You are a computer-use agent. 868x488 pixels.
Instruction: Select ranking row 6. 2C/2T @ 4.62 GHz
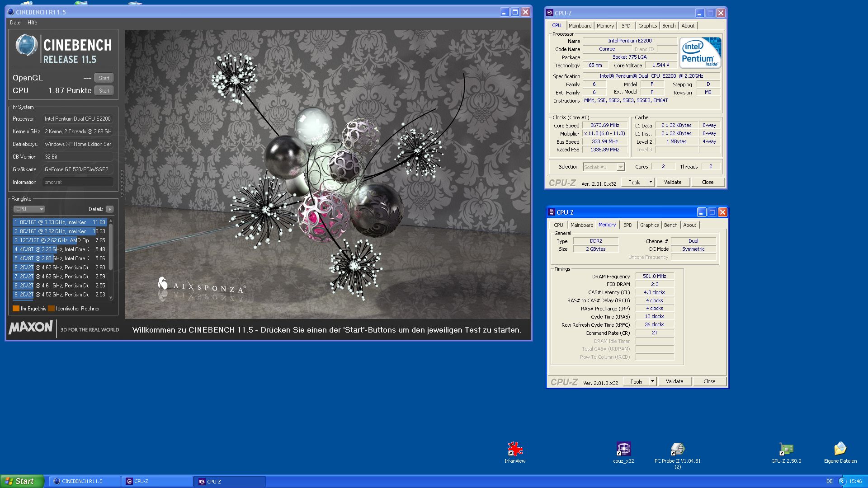(x=60, y=267)
